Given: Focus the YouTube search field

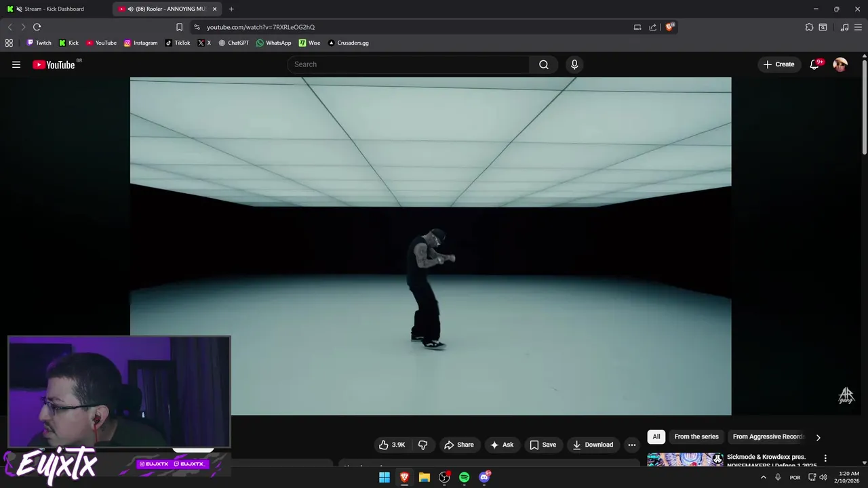Looking at the screenshot, I should [409, 64].
